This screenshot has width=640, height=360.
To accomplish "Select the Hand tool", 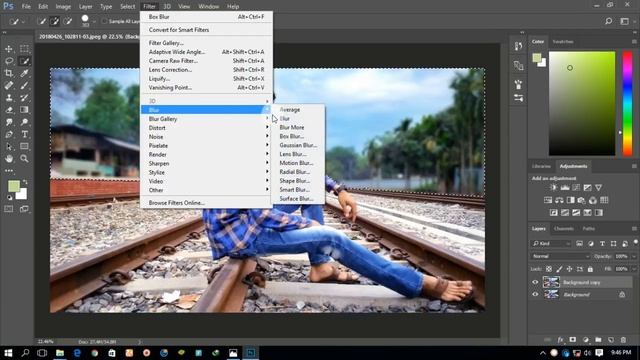I will [9, 159].
